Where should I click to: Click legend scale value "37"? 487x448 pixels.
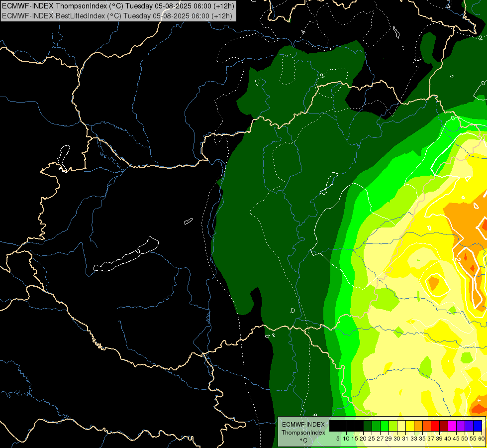point(431,439)
